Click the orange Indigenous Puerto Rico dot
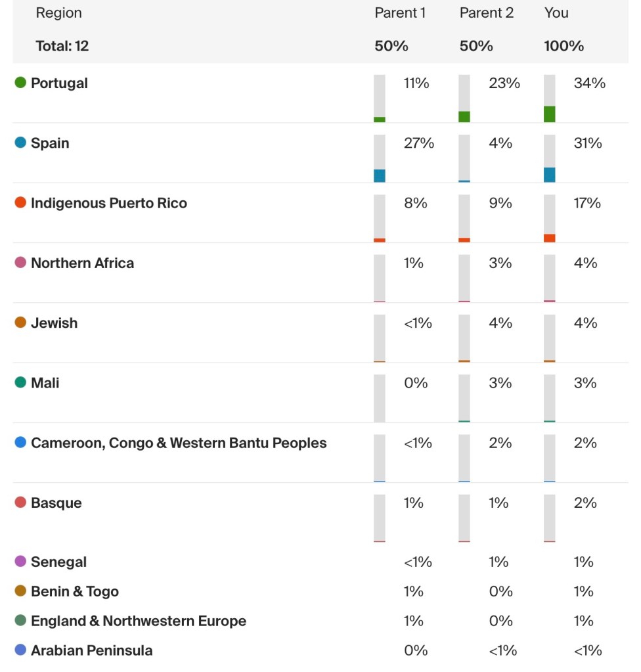 20,203
